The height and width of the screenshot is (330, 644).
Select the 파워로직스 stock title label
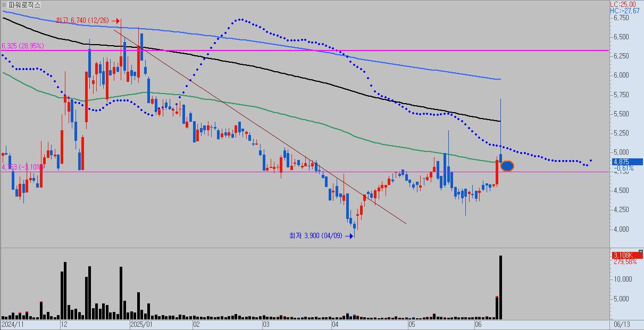24,5
